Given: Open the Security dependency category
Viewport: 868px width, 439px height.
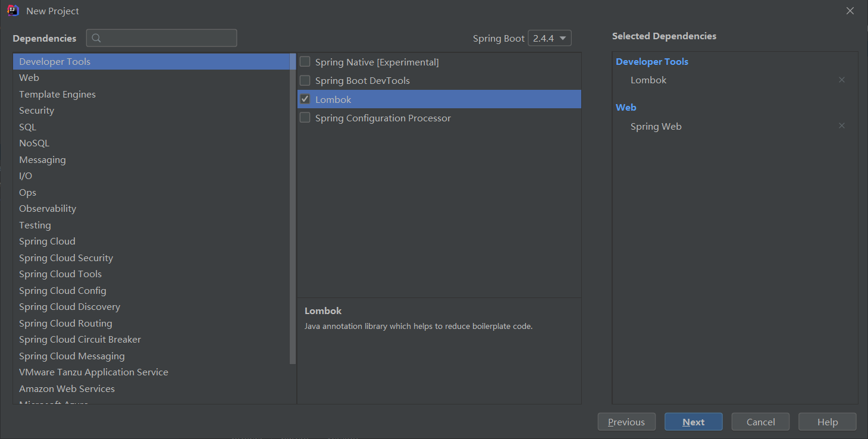Looking at the screenshot, I should point(36,111).
